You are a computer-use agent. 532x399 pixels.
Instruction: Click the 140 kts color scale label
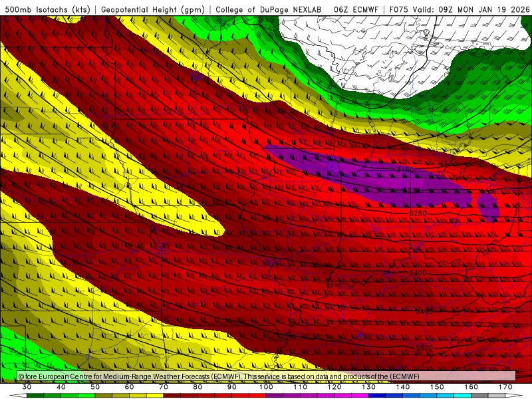point(403,387)
